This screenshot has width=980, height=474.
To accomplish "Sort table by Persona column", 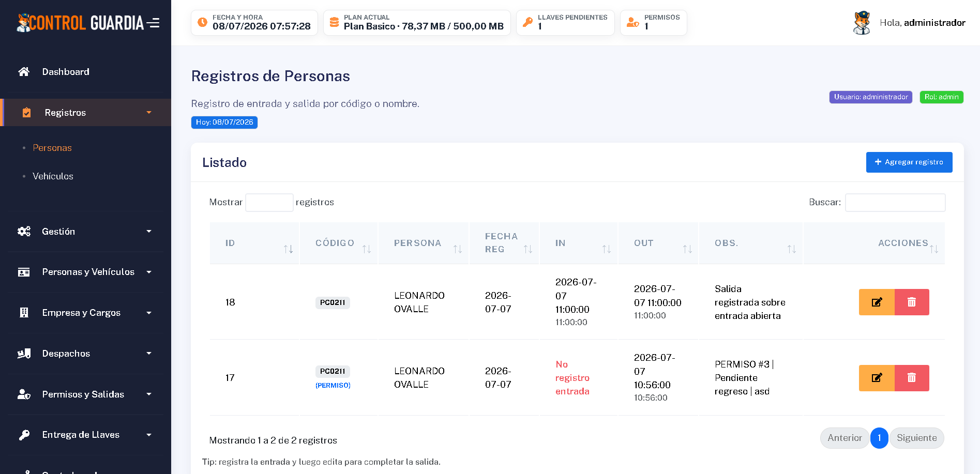I will [424, 243].
